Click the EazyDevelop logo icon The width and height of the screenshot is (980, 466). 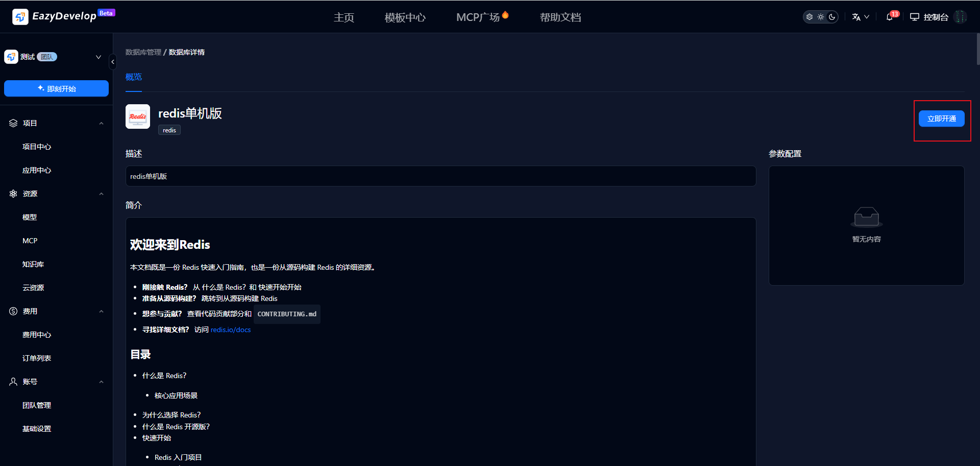coord(20,17)
